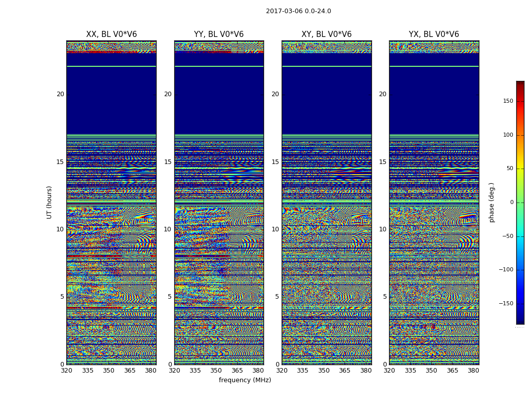Click the −50 tick on colorbar
This screenshot has width=532, height=405.
(x=508, y=236)
